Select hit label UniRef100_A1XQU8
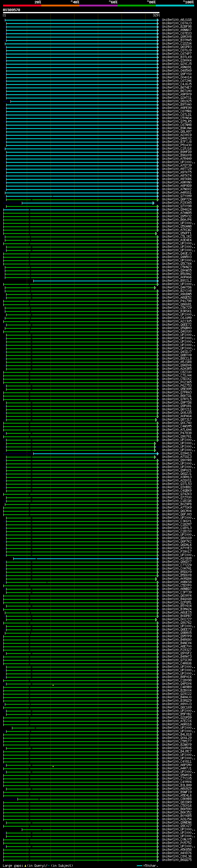Image resolution: width=197 pixels, height=868 pixels. [x=177, y=559]
